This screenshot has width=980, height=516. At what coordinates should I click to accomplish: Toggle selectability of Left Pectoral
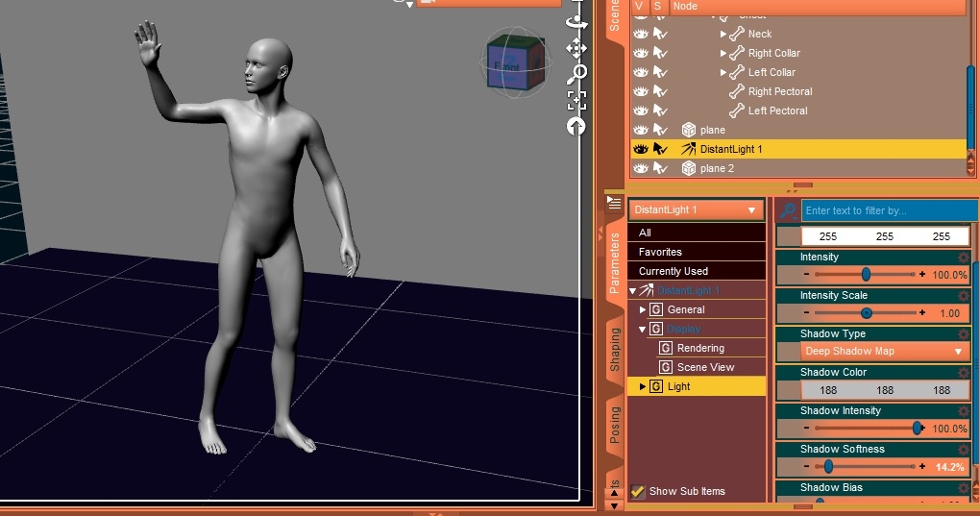coord(661,111)
